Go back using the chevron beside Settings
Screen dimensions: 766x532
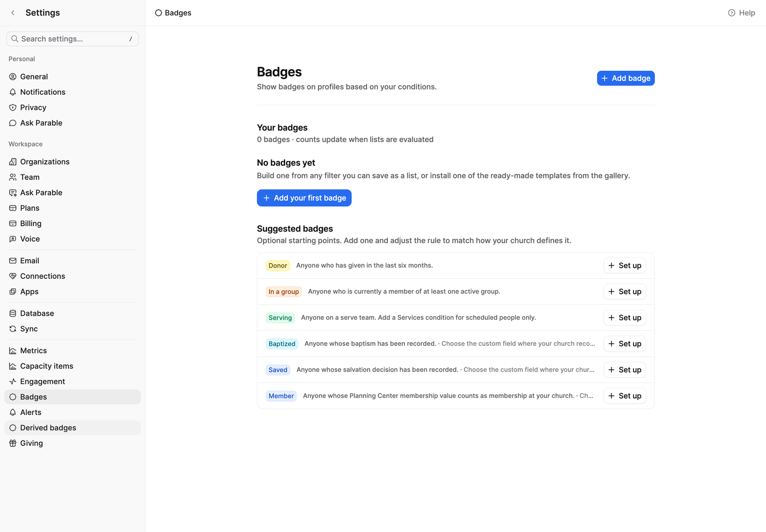pos(13,13)
